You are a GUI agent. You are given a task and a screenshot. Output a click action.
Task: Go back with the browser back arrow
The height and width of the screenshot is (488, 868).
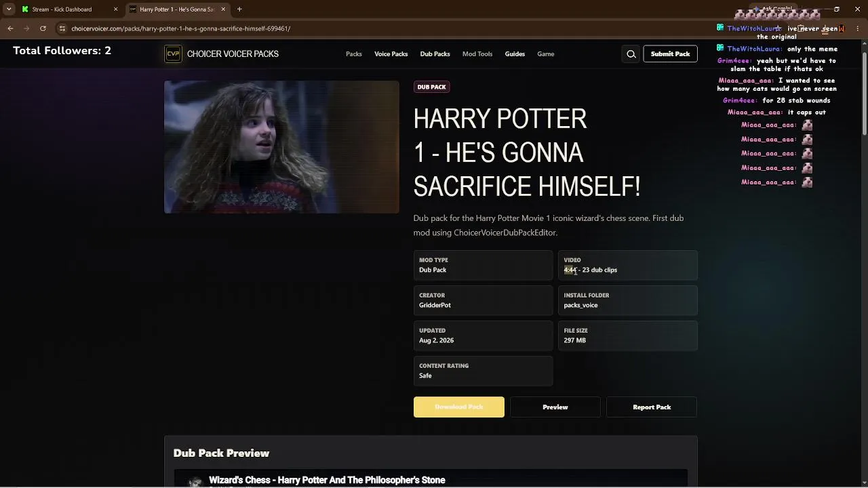click(x=10, y=28)
